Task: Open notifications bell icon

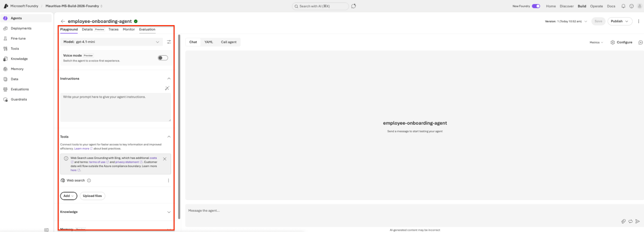Action: (623, 6)
